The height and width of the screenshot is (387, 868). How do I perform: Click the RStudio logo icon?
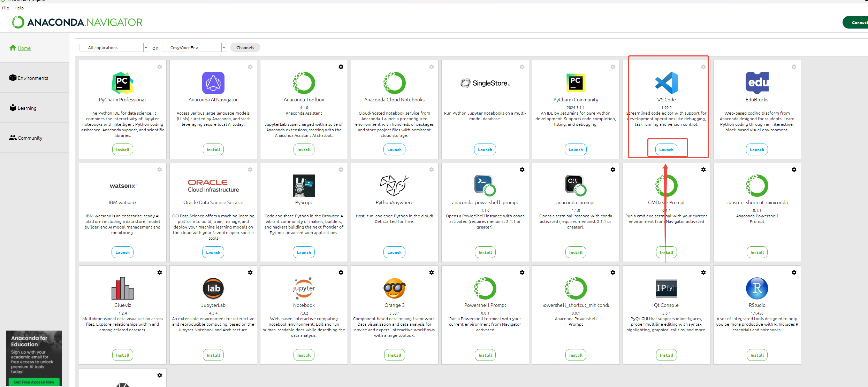coord(757,288)
